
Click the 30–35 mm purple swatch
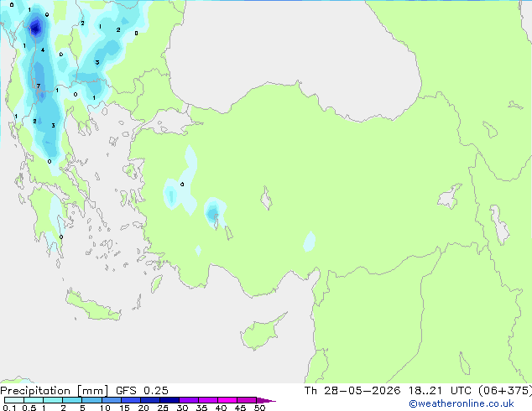tap(188, 400)
